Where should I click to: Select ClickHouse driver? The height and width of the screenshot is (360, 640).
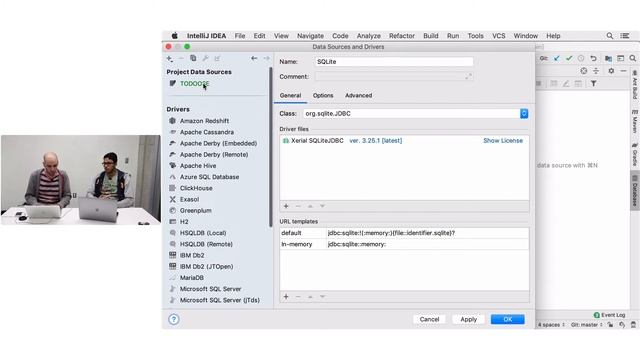[x=196, y=188]
